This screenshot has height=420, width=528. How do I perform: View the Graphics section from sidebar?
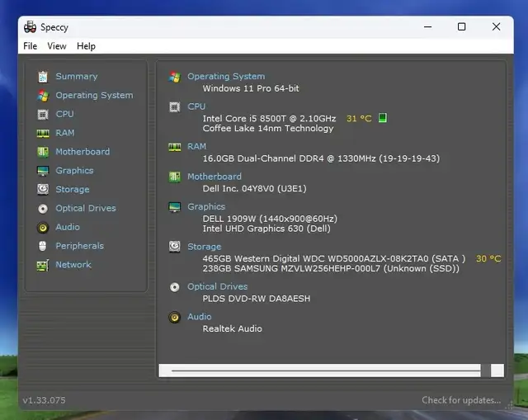[x=74, y=171]
